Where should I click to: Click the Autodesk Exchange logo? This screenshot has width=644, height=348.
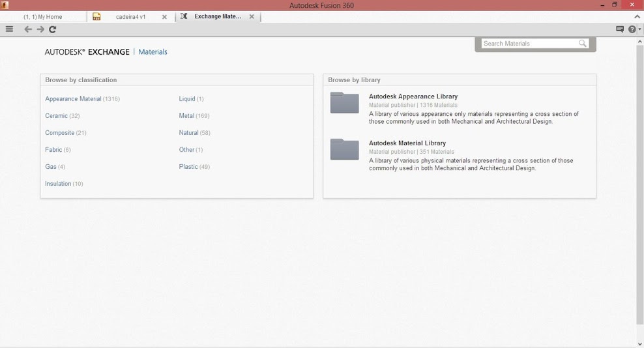(87, 51)
